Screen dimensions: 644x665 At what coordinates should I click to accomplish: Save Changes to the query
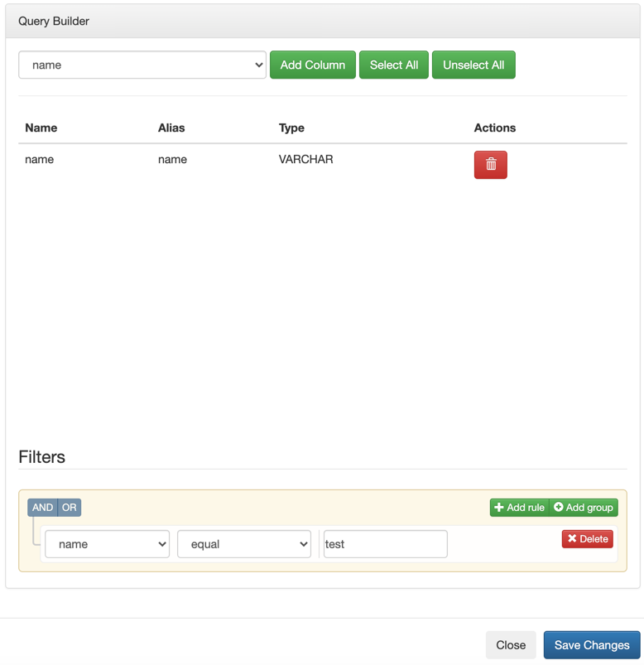592,644
